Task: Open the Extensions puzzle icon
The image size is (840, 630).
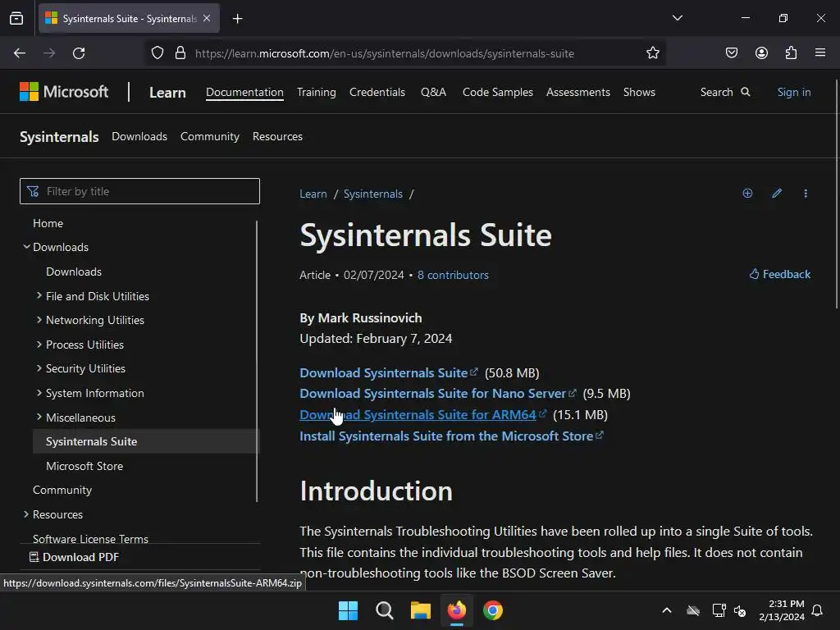Action: [791, 53]
